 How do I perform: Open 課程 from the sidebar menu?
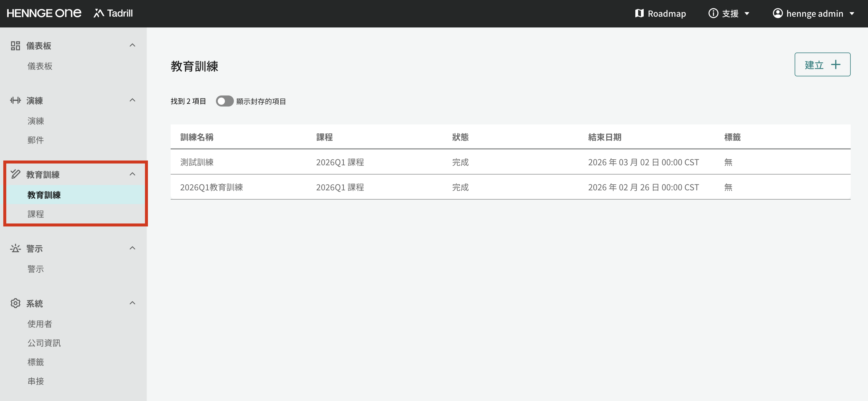(x=35, y=214)
